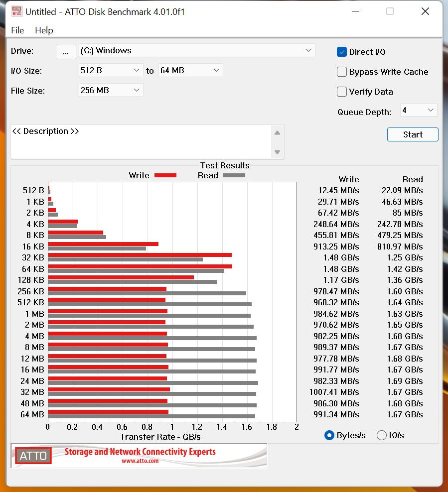Click the Start benchmark button
This screenshot has height=492, width=448.
pos(413,134)
